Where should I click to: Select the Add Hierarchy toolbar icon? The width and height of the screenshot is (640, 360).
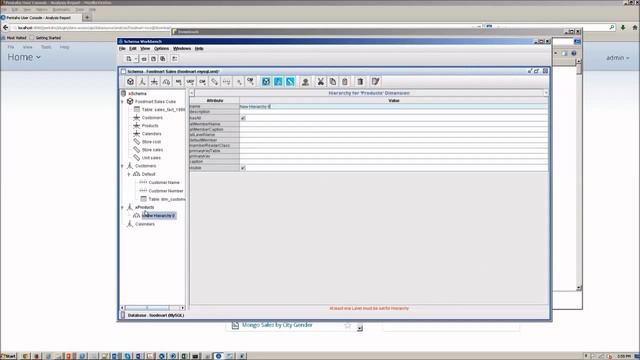click(x=166, y=82)
